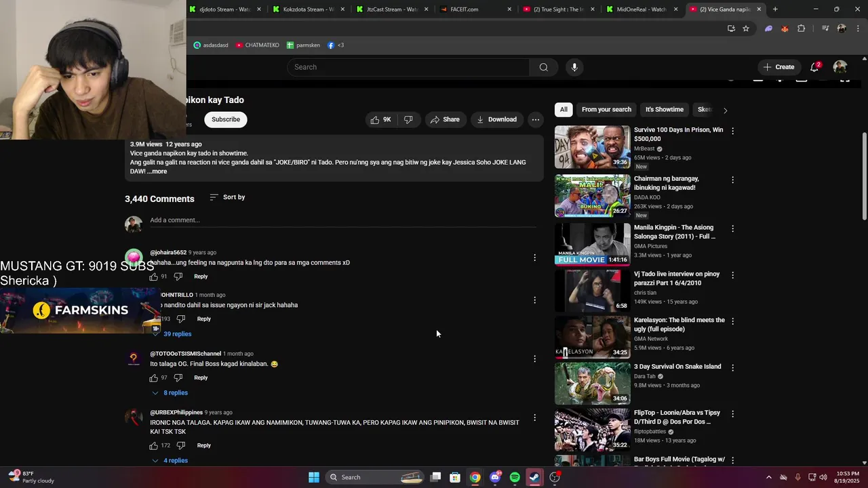This screenshot has width=868, height=488.
Task: Open the Windows Start menu
Action: pos(314,477)
